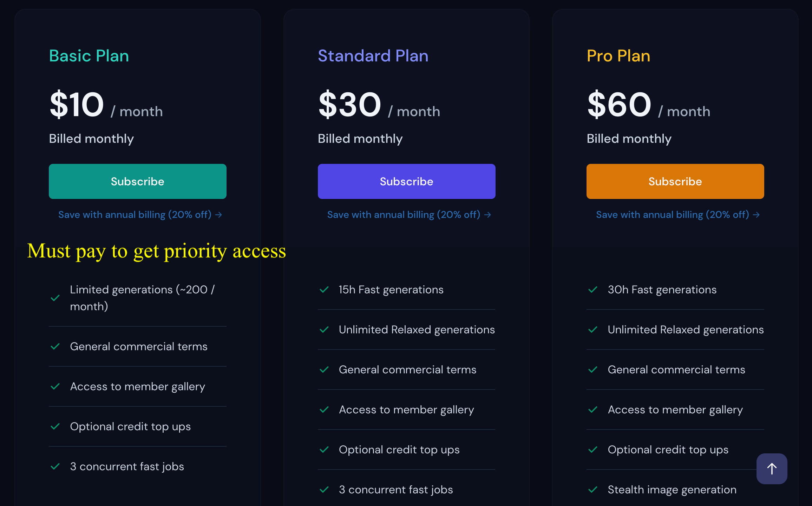Subscribe to the Pro Plan
Image resolution: width=812 pixels, height=506 pixels.
(x=675, y=181)
